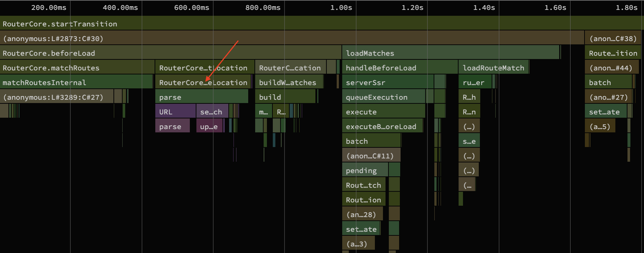Click the 600.00ms timeline marker
The height and width of the screenshot is (253, 644).
[192, 8]
